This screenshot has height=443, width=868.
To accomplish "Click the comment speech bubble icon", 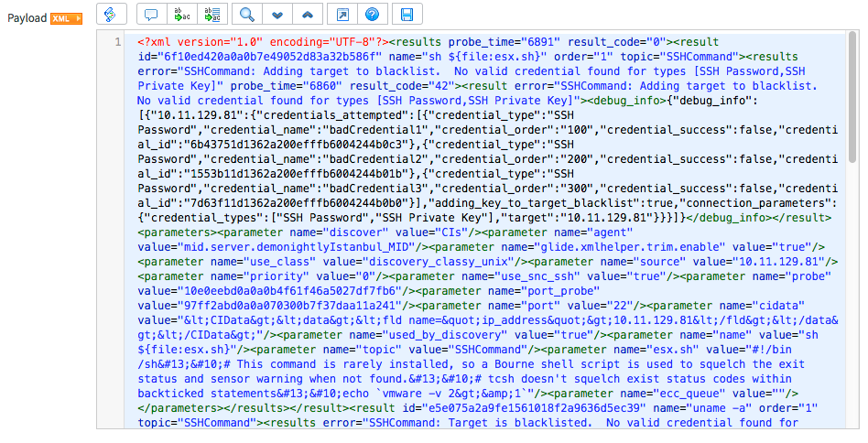I will click(x=151, y=15).
